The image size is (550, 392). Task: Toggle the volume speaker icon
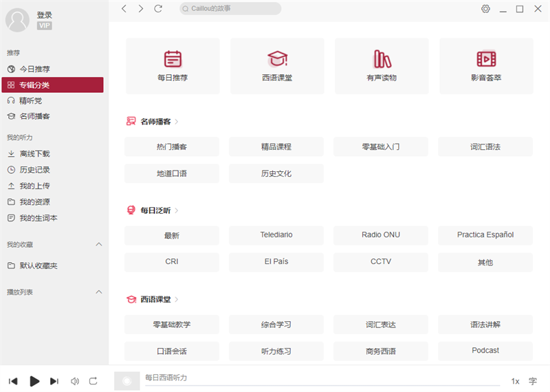click(74, 381)
